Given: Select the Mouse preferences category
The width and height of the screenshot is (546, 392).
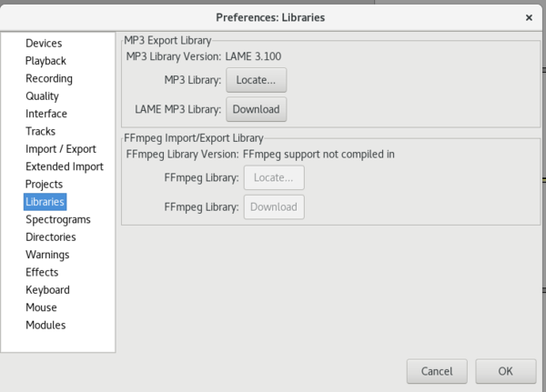Looking at the screenshot, I should (x=41, y=307).
